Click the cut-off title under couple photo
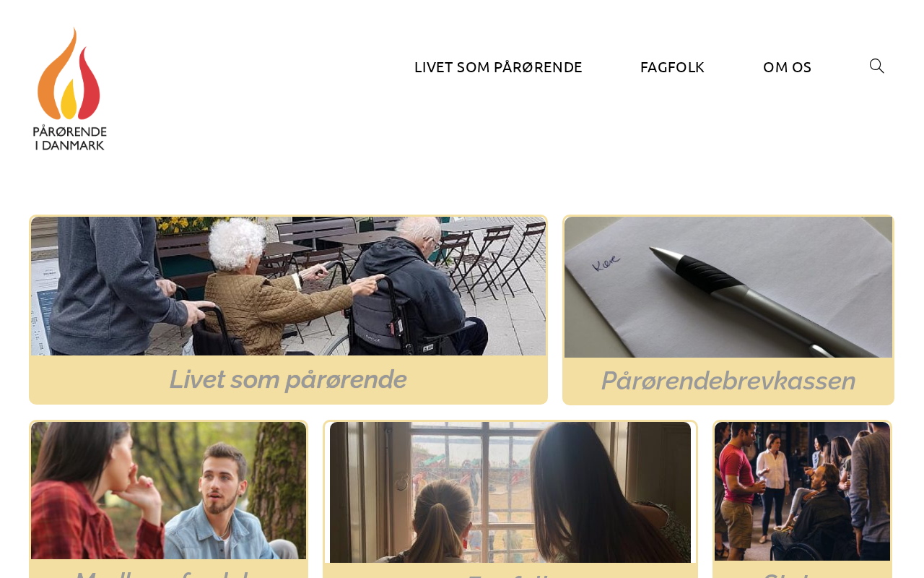The image size is (924, 578). 168,573
